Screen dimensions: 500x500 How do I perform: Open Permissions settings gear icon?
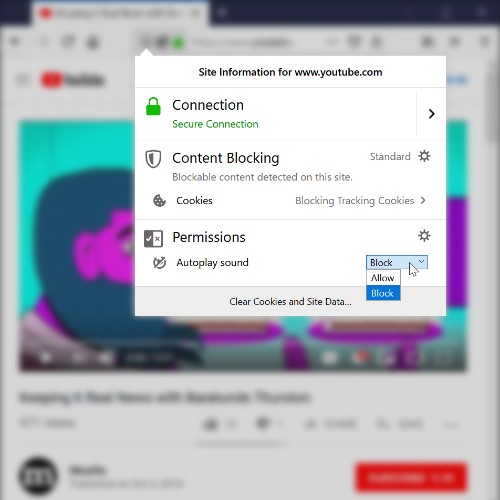tap(424, 236)
